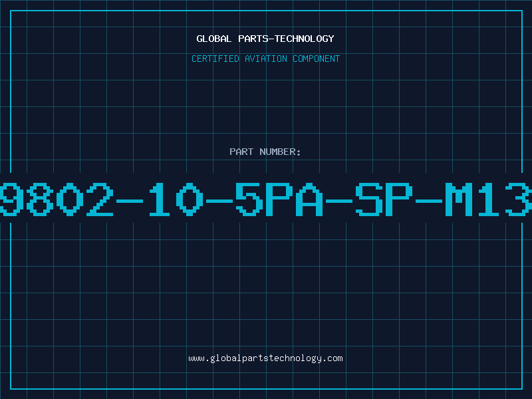Click the word NUMBER: in label

pos(280,152)
